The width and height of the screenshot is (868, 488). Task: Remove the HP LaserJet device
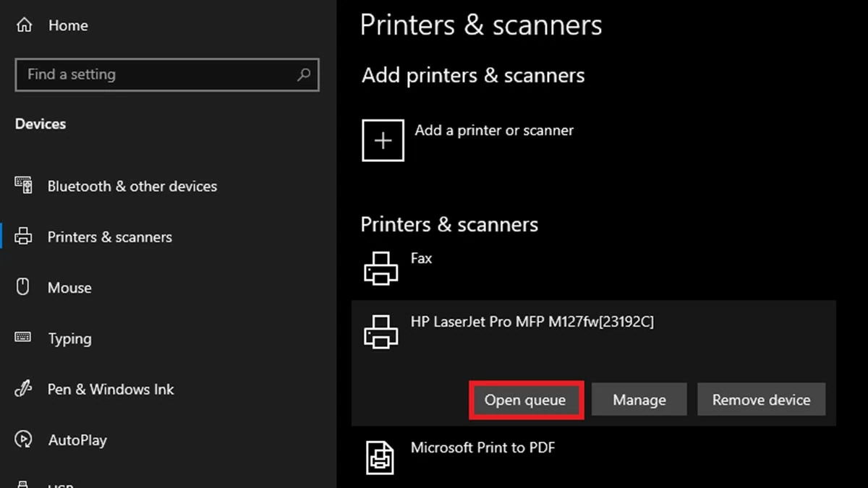pos(761,399)
